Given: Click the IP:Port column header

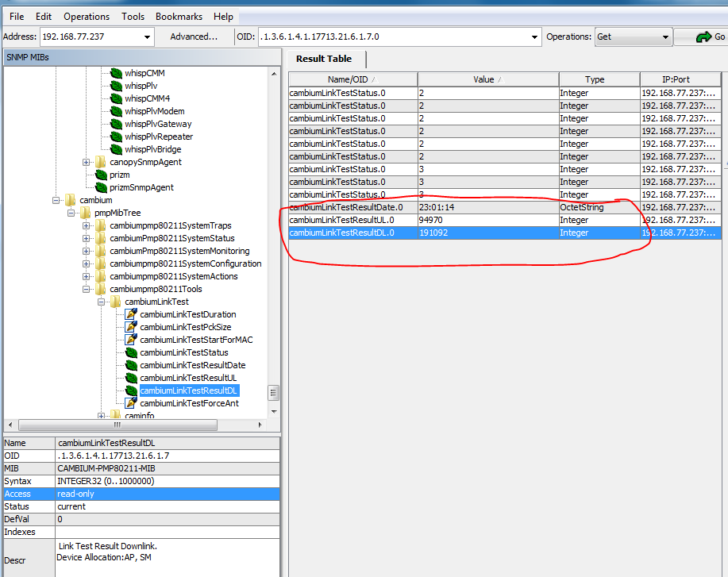Looking at the screenshot, I should click(x=680, y=79).
